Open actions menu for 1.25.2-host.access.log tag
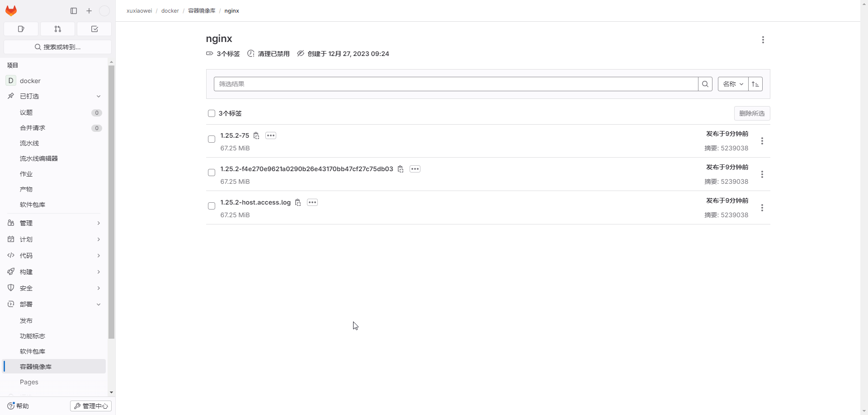Image resolution: width=868 pixels, height=415 pixels. [762, 208]
